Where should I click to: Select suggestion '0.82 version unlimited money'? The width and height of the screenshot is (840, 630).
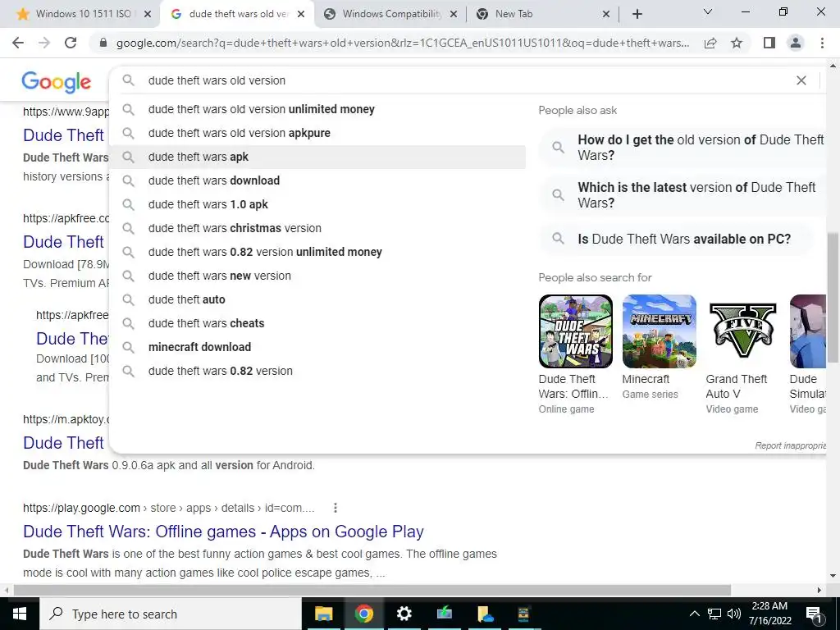pos(317,252)
